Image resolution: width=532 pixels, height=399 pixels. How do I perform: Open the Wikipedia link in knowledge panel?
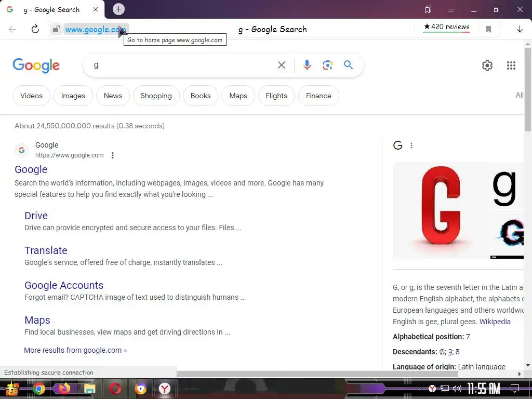pos(495,322)
